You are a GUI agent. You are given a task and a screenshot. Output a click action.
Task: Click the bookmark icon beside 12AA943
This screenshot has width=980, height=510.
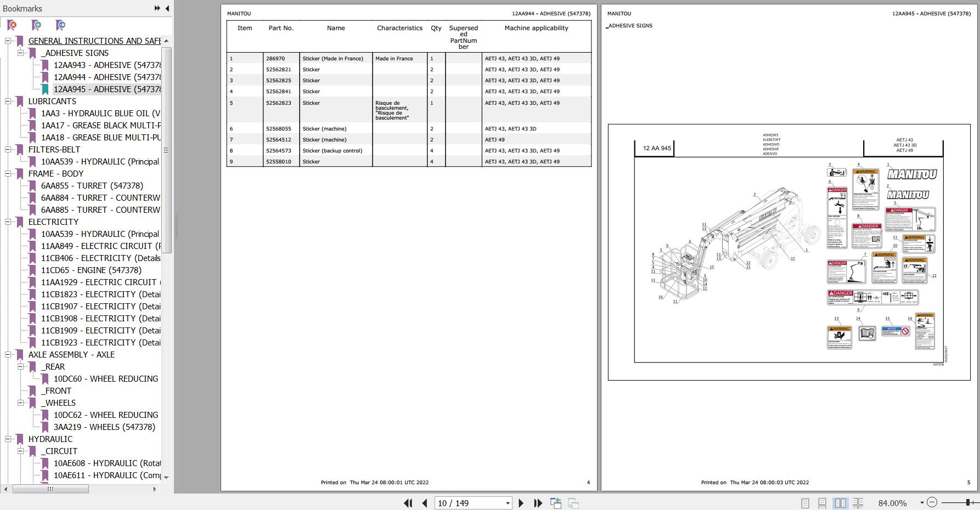point(45,65)
